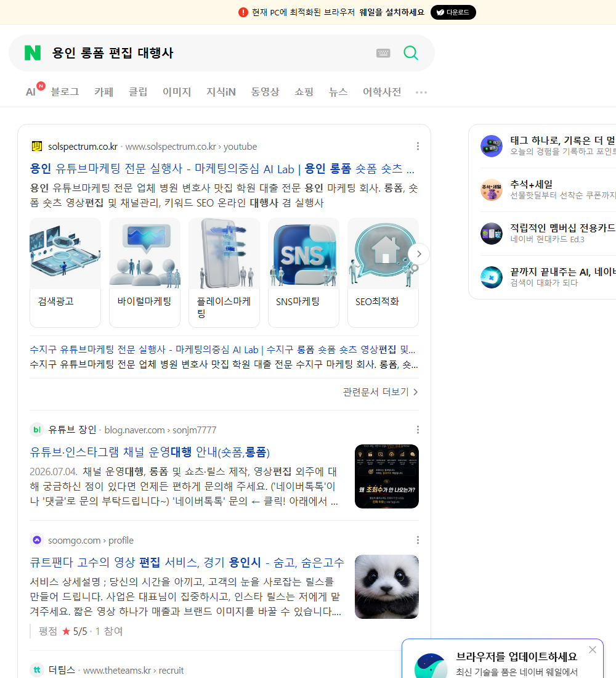Screen dimensions: 616x678
Task: Click the 다운로드 whale download button
Action: click(453, 12)
